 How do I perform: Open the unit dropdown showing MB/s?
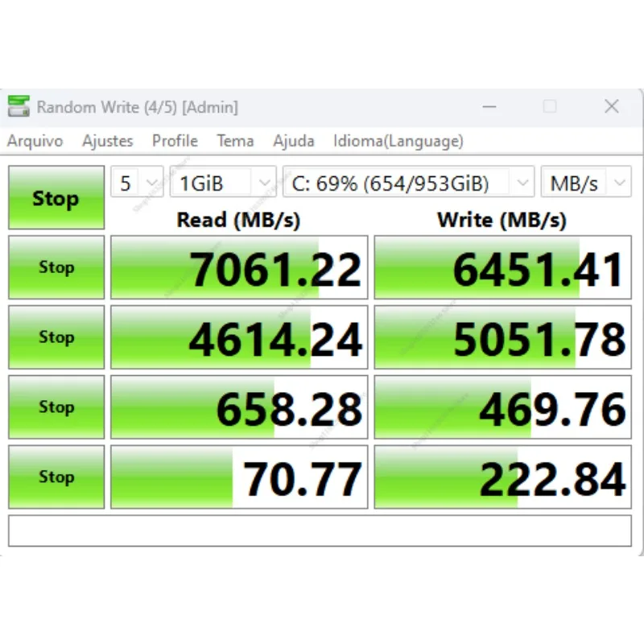(x=586, y=183)
